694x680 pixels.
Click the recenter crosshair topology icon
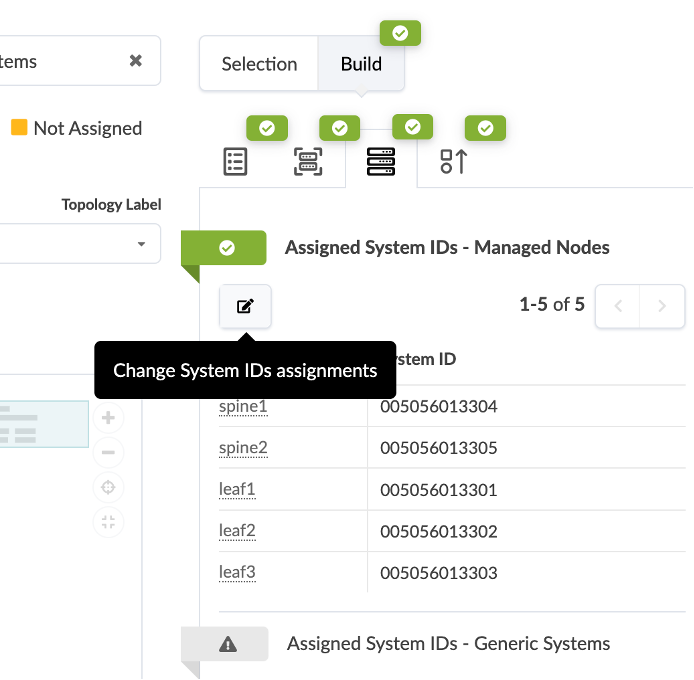(x=109, y=487)
